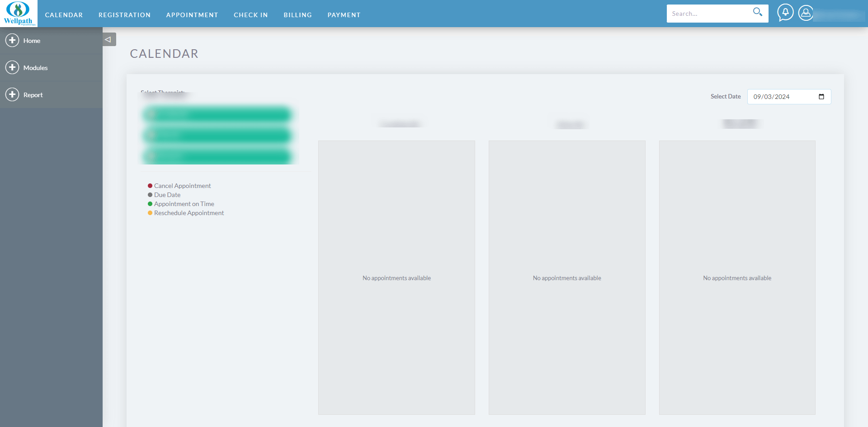Open the BILLING menu item
This screenshot has width=868, height=427.
(x=298, y=15)
